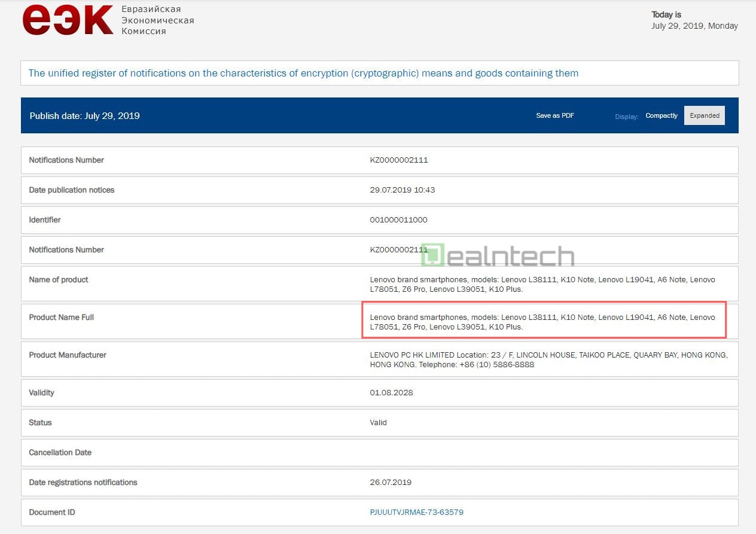Click the Date publication notices value
Screen dimensions: 756x534
point(402,190)
